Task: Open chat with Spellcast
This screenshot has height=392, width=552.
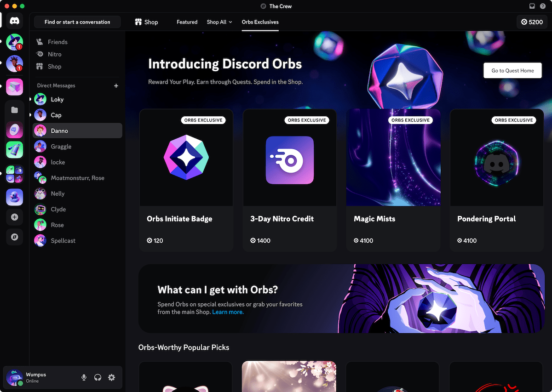Action: (x=77, y=240)
